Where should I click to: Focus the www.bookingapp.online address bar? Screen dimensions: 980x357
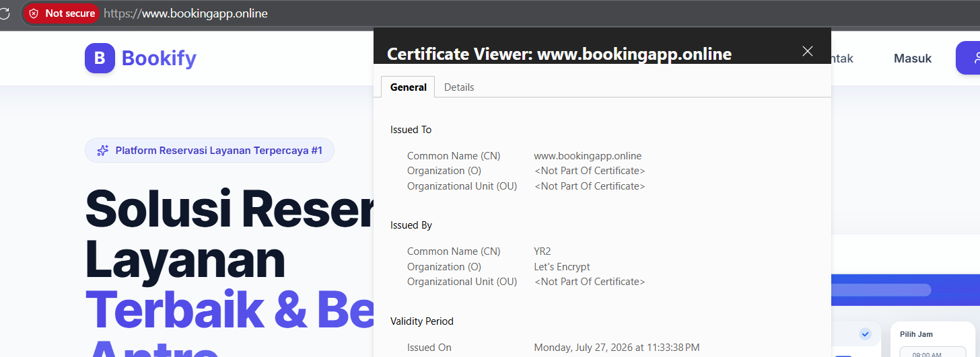point(186,13)
